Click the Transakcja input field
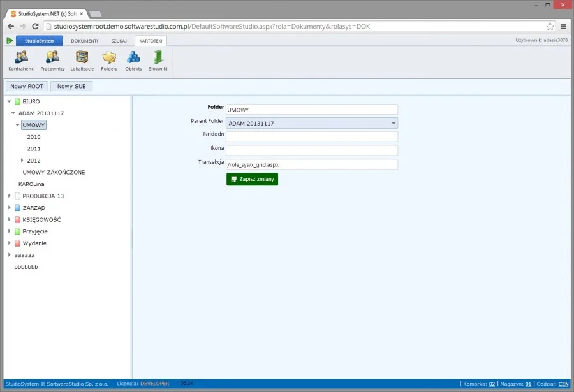Viewport: 574px width, 392px height. click(312, 164)
